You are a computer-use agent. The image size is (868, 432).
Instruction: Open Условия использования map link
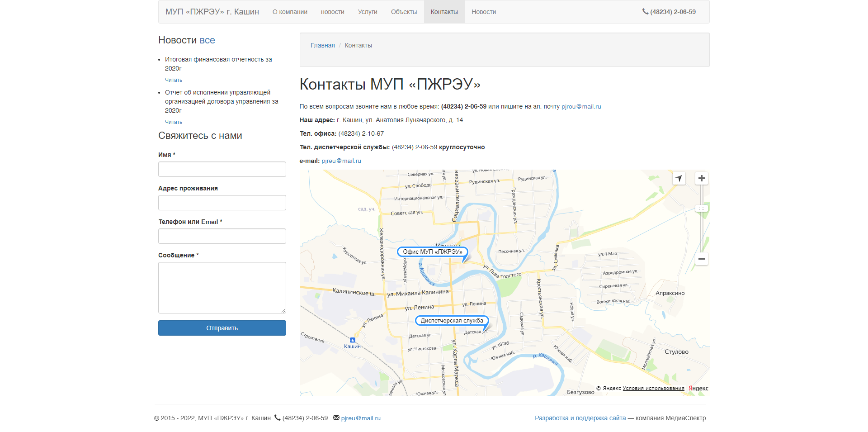653,389
